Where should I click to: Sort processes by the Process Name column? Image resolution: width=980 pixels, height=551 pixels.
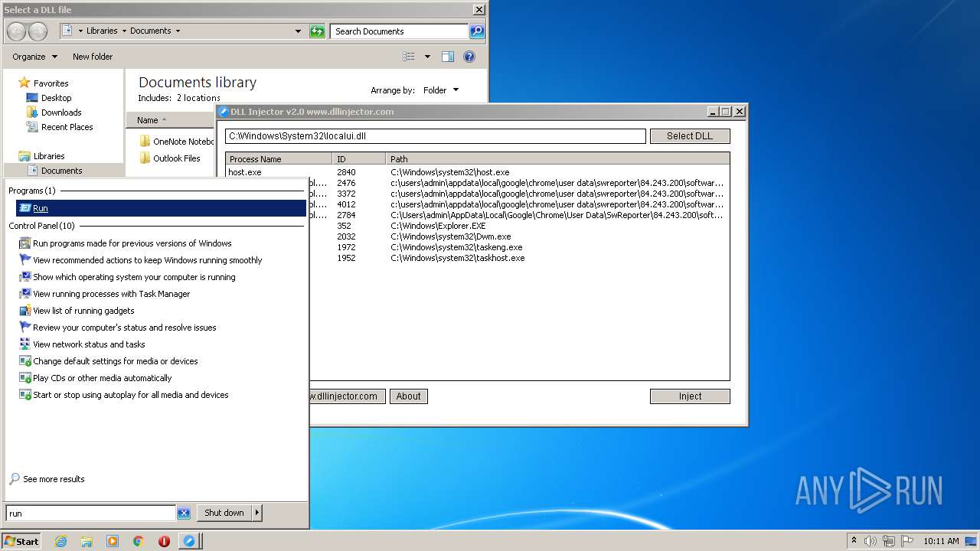279,159
